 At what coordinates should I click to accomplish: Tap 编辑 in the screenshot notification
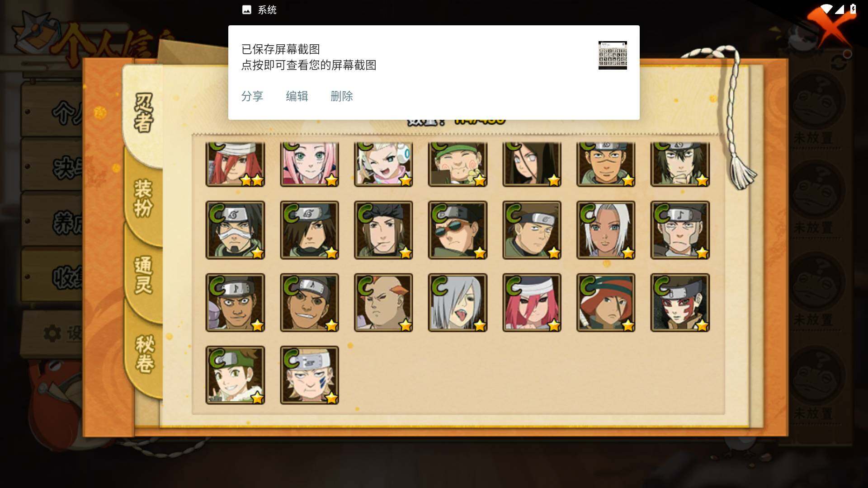297,96
